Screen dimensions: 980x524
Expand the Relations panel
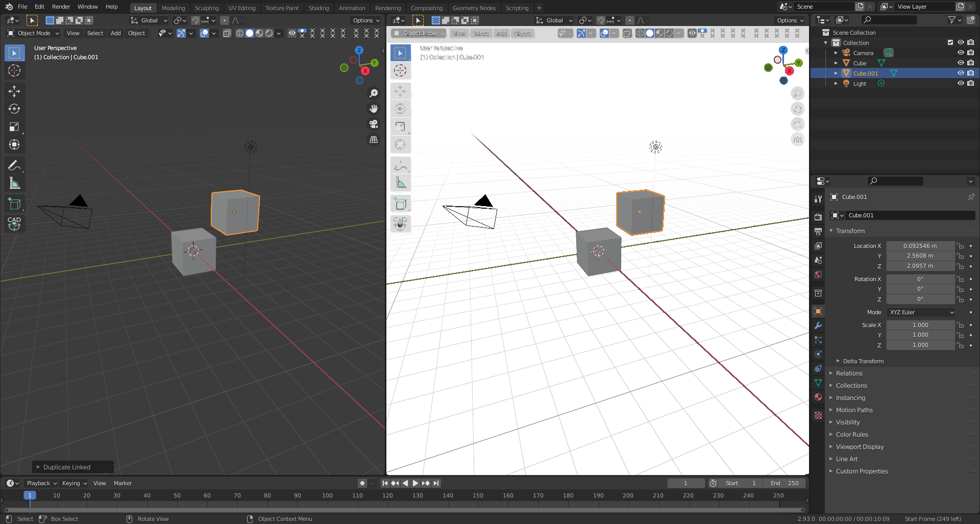click(x=849, y=373)
